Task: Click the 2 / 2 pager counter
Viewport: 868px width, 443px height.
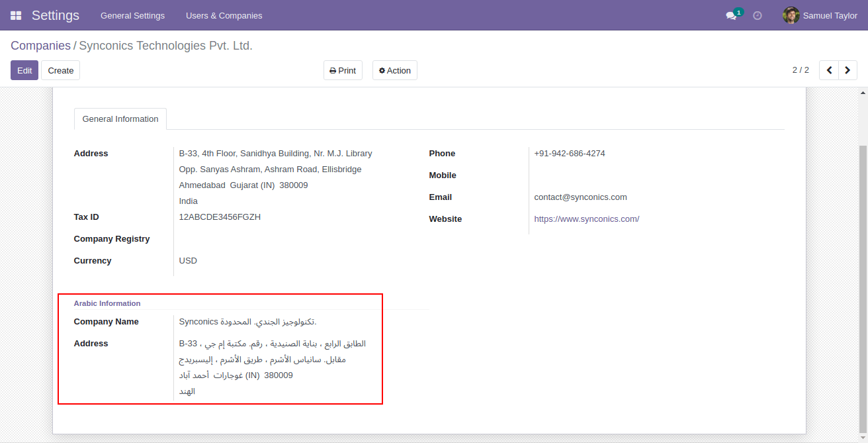Action: (x=801, y=70)
